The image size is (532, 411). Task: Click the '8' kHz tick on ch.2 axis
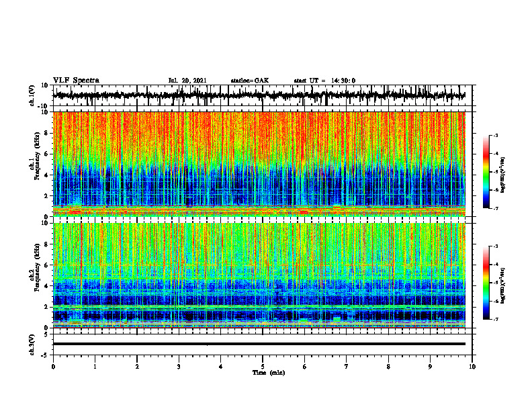pyautogui.click(x=46, y=244)
